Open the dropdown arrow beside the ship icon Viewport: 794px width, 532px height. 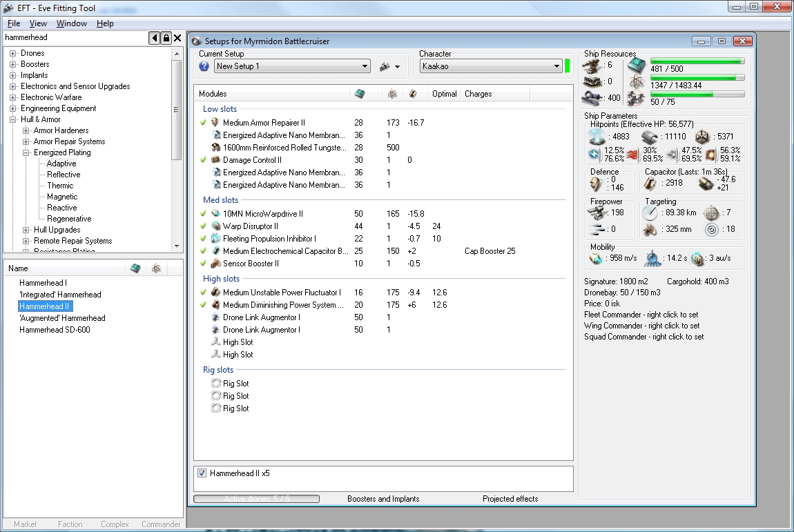click(398, 67)
